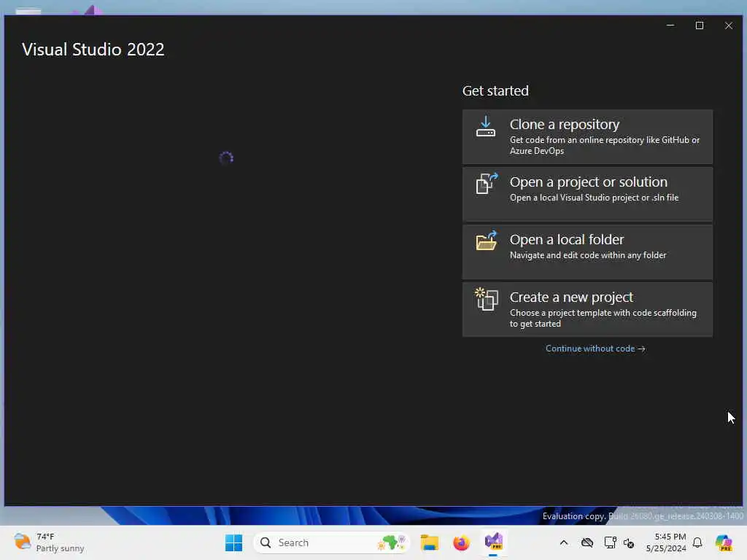Pick the Open a local folder title

click(566, 239)
